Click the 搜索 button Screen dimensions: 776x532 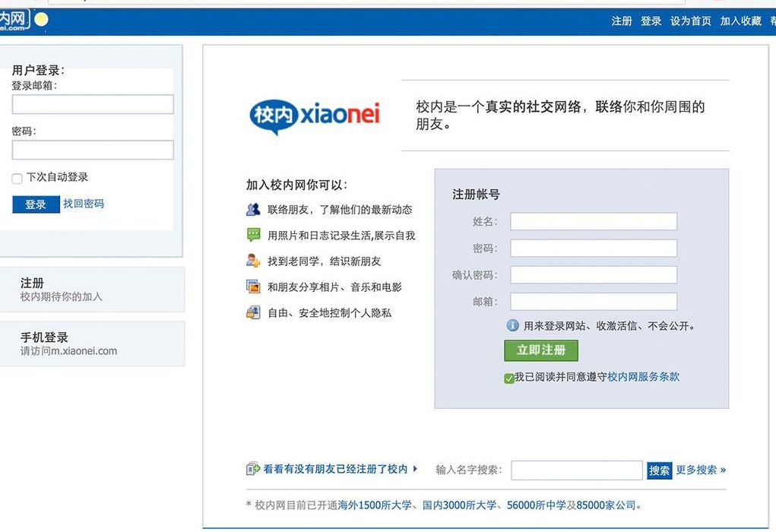[659, 470]
